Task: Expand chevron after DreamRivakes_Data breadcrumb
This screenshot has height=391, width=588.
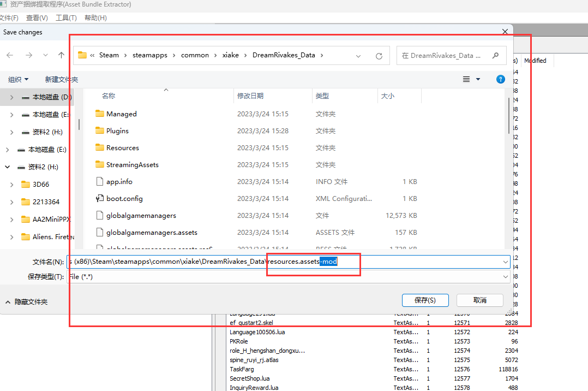Action: coord(322,55)
